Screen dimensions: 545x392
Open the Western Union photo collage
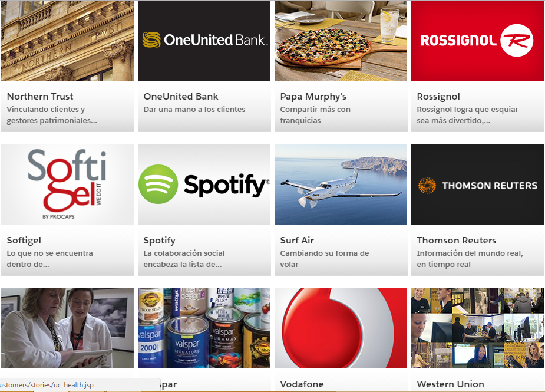(477, 328)
